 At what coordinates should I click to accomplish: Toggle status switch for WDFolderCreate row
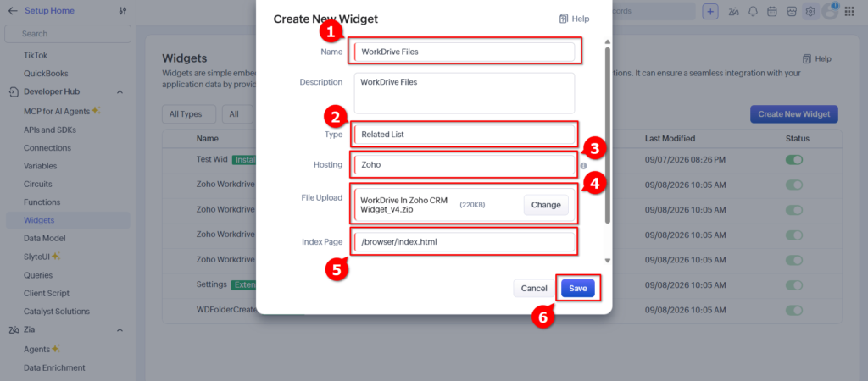click(x=794, y=310)
